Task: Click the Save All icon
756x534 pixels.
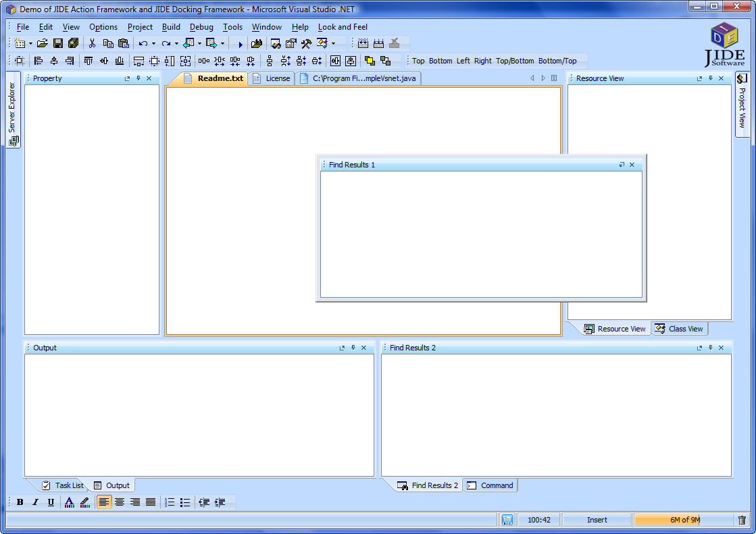Action: 73,43
